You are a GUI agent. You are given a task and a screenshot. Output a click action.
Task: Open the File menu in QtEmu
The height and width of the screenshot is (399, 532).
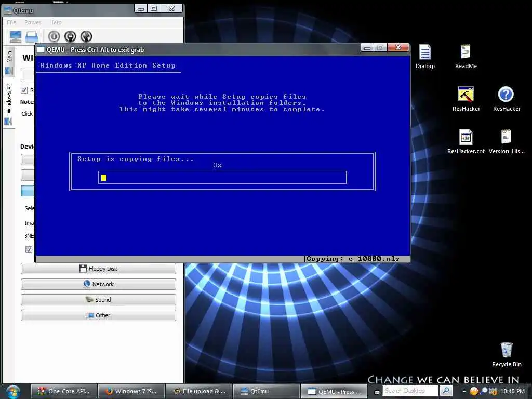(11, 22)
